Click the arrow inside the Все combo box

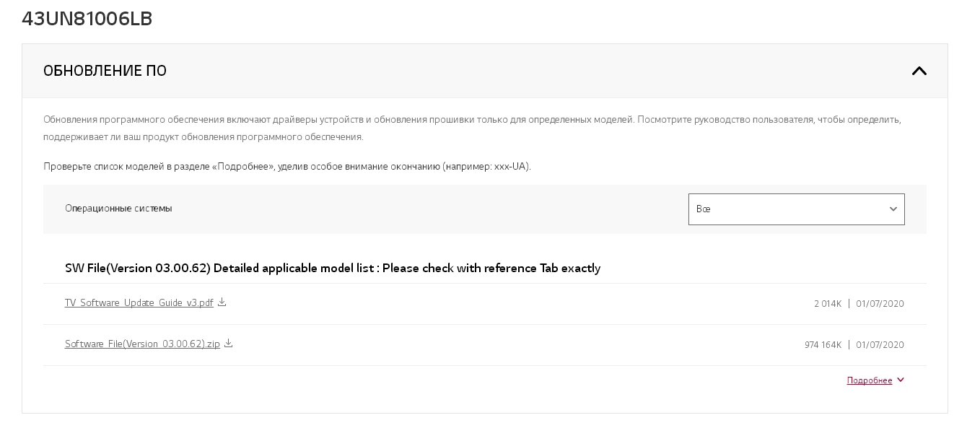click(893, 209)
